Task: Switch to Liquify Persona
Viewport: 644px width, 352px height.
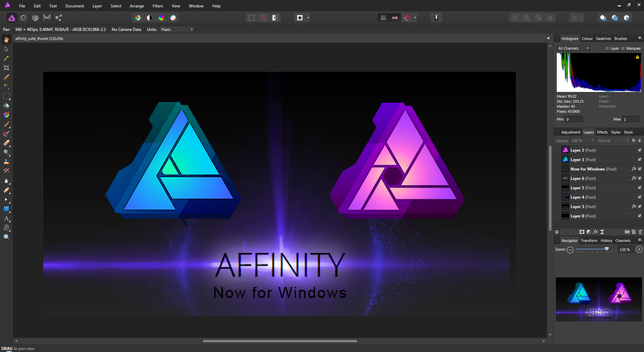Action: click(x=23, y=18)
